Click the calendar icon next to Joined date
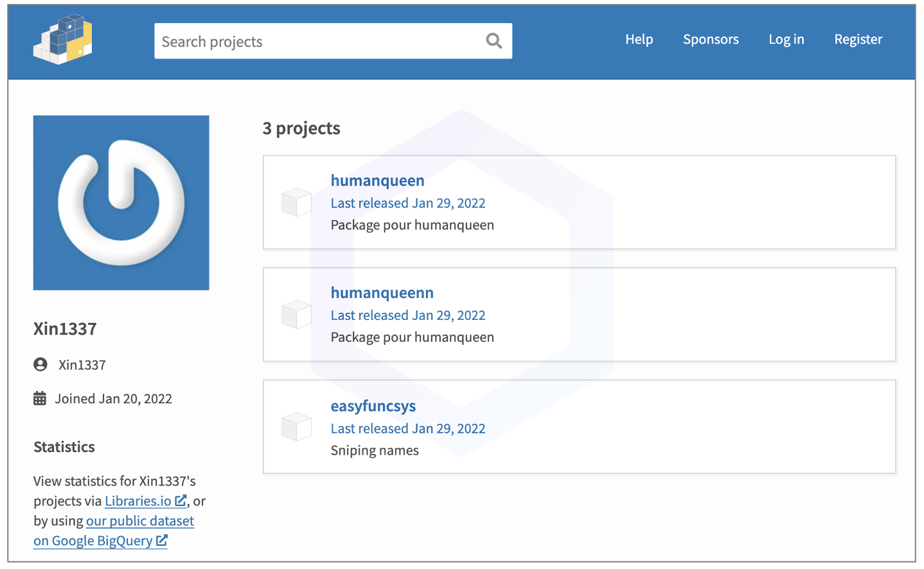This screenshot has height=569, width=924. click(x=40, y=399)
